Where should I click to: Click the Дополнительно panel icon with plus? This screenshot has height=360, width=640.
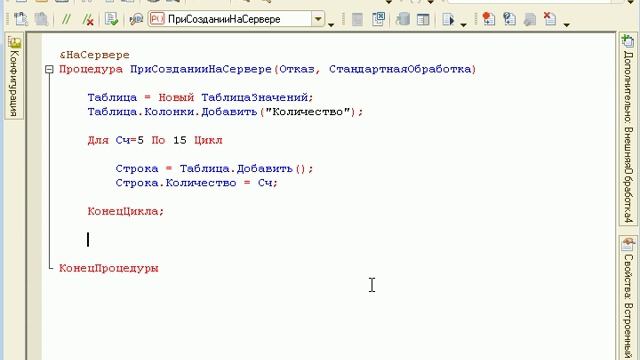click(627, 40)
